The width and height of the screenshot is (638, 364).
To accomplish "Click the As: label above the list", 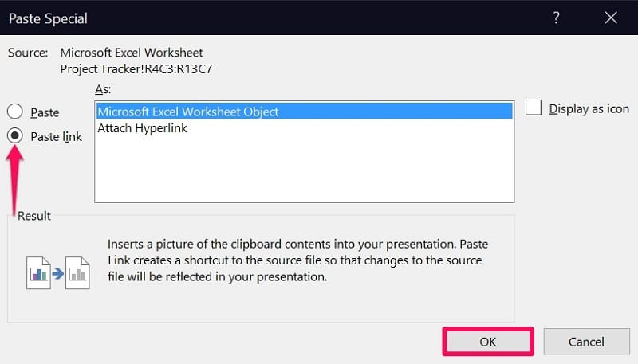I will (103, 89).
